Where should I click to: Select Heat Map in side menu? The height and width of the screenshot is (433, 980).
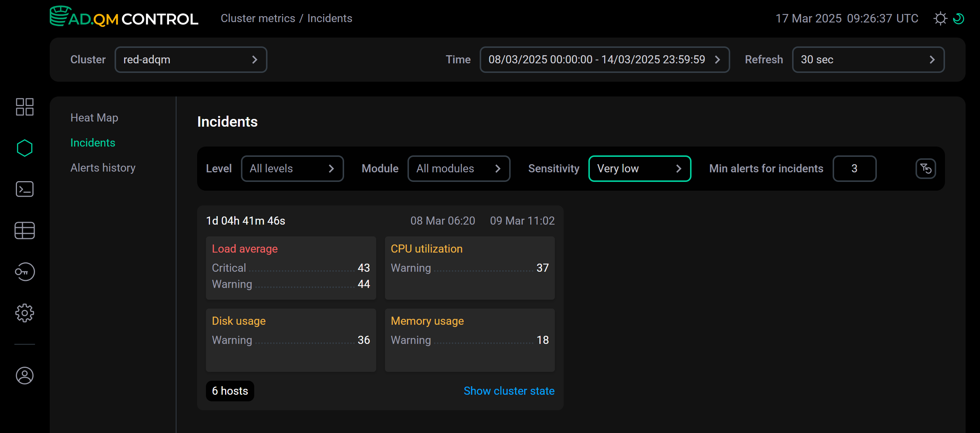[94, 118]
